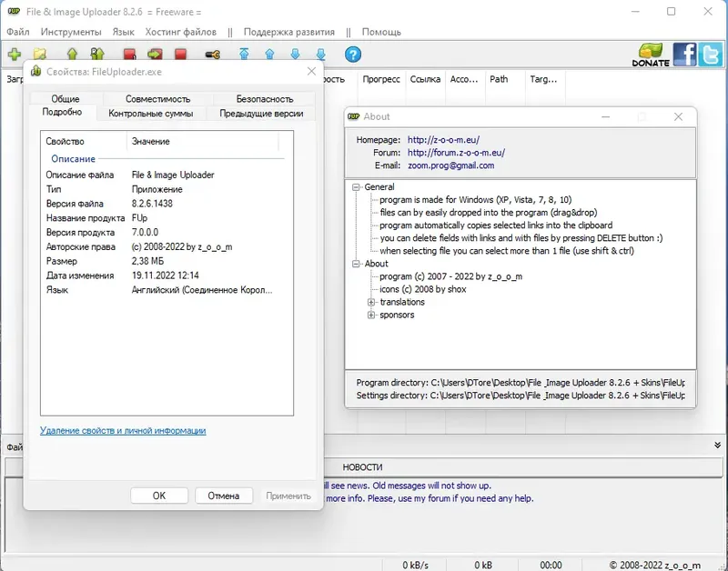728x571 pixels.
Task: Open the http://z-o-o-m.eu/ homepage link
Action: click(x=443, y=140)
